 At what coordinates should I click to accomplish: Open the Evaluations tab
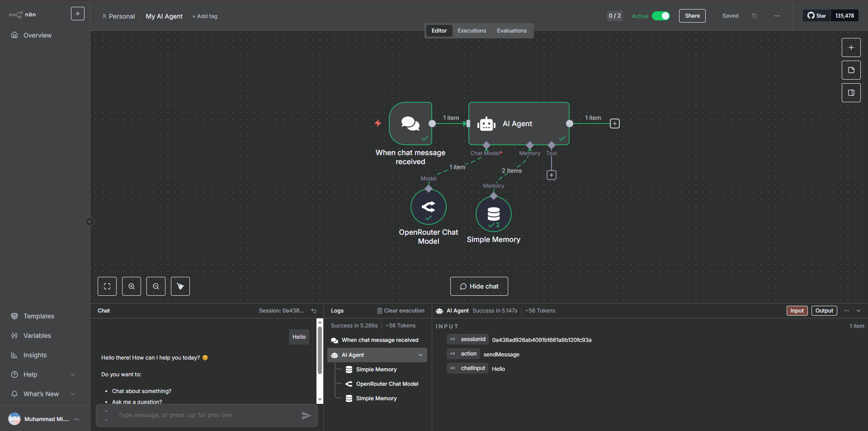[x=511, y=31]
